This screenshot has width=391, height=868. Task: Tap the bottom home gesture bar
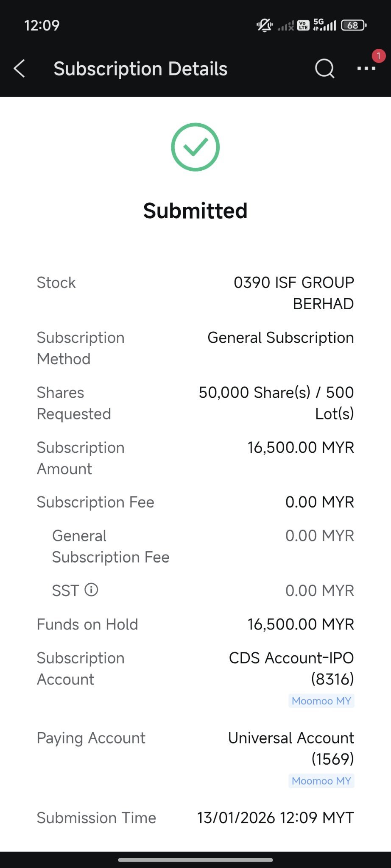(195, 860)
